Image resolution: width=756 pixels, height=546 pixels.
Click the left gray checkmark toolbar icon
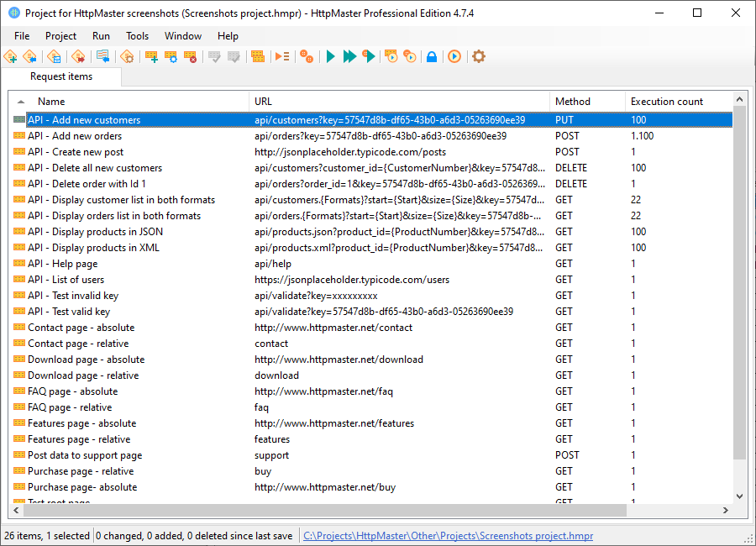(214, 56)
